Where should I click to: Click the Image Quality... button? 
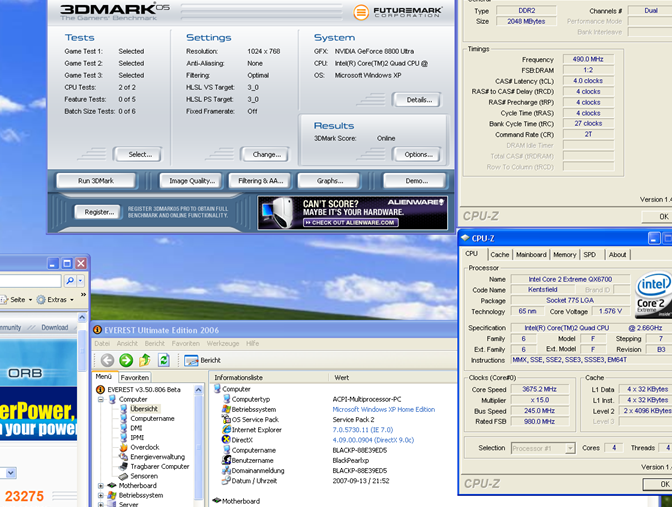(x=192, y=181)
